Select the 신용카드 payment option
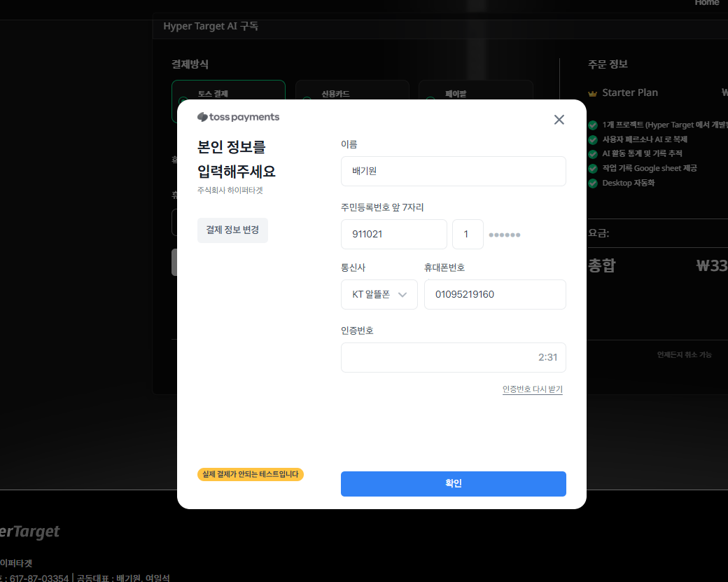Image resolution: width=728 pixels, height=582 pixels. (x=352, y=90)
